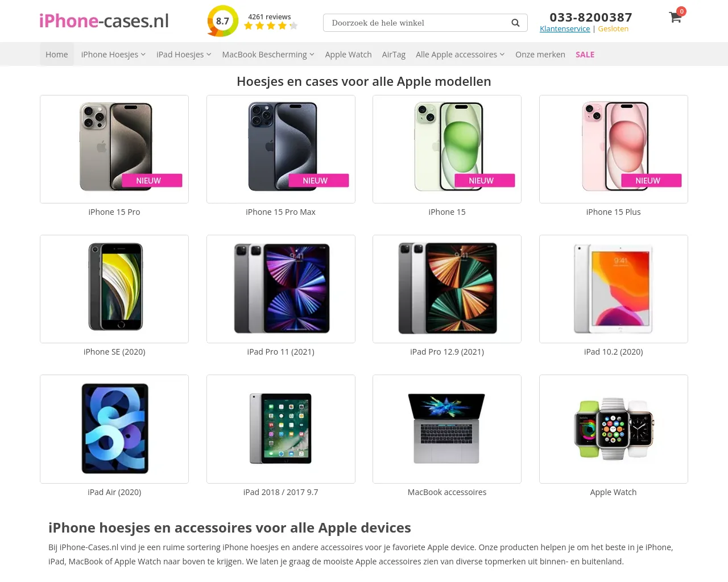The height and width of the screenshot is (582, 728).
Task: Go to the Home menu item
Action: (57, 55)
